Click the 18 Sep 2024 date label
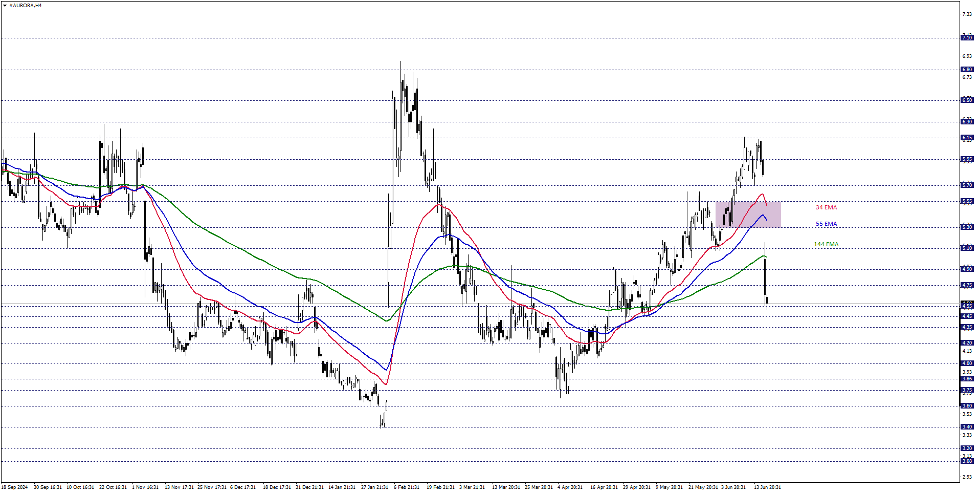 (x=14, y=487)
